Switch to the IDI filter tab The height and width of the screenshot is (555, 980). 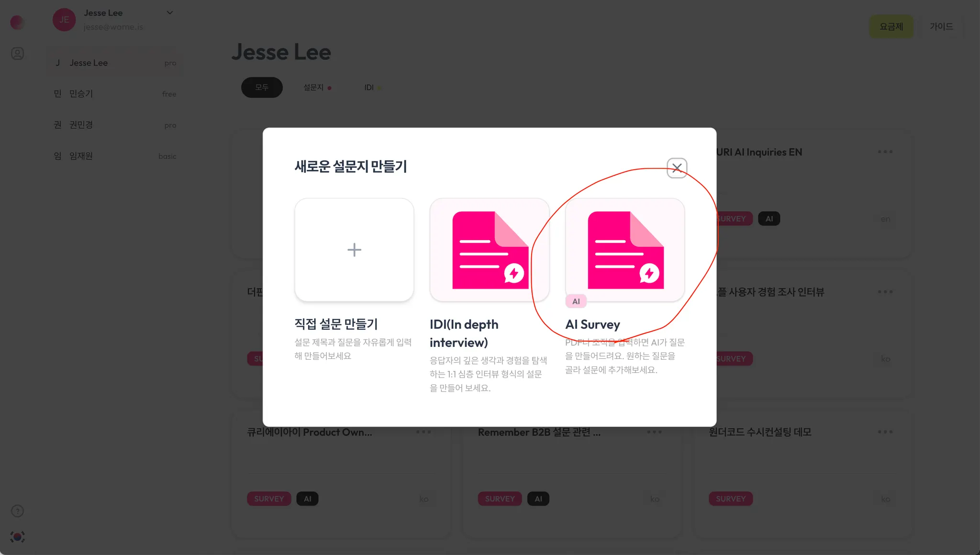(x=373, y=88)
